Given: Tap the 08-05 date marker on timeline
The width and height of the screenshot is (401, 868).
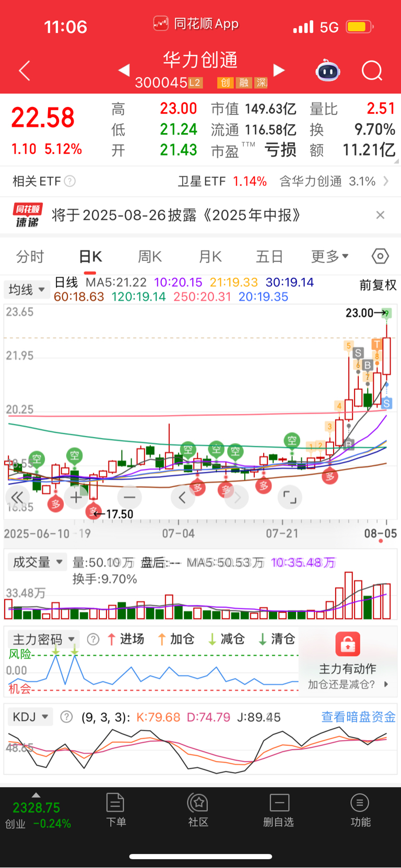Looking at the screenshot, I should click(381, 533).
